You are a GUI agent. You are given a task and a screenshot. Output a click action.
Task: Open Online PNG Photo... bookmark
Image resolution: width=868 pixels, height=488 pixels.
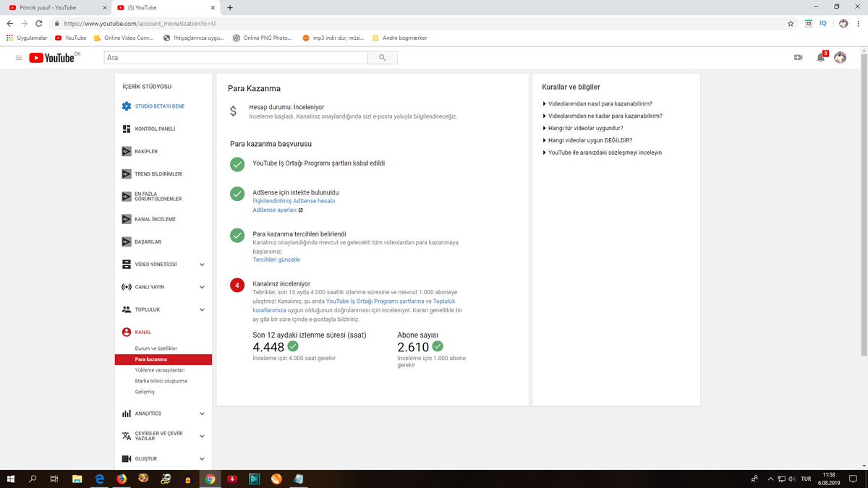pyautogui.click(x=263, y=38)
